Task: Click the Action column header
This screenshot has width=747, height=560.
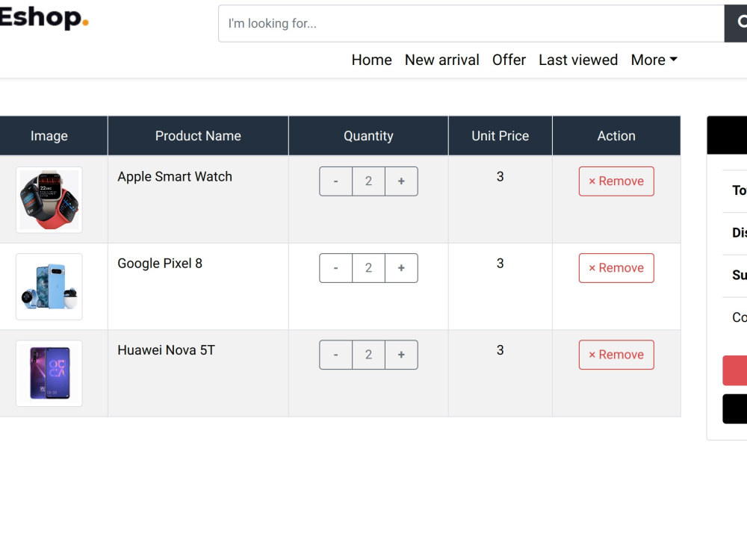Action: (x=616, y=136)
